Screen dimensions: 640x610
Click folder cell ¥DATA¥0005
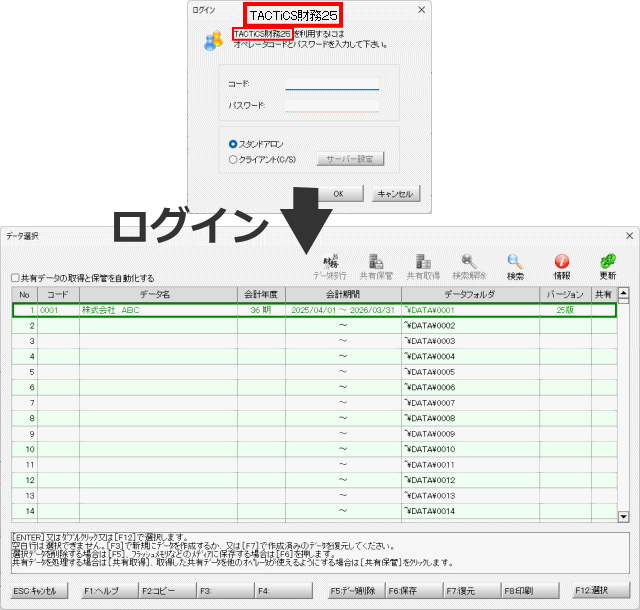point(470,372)
